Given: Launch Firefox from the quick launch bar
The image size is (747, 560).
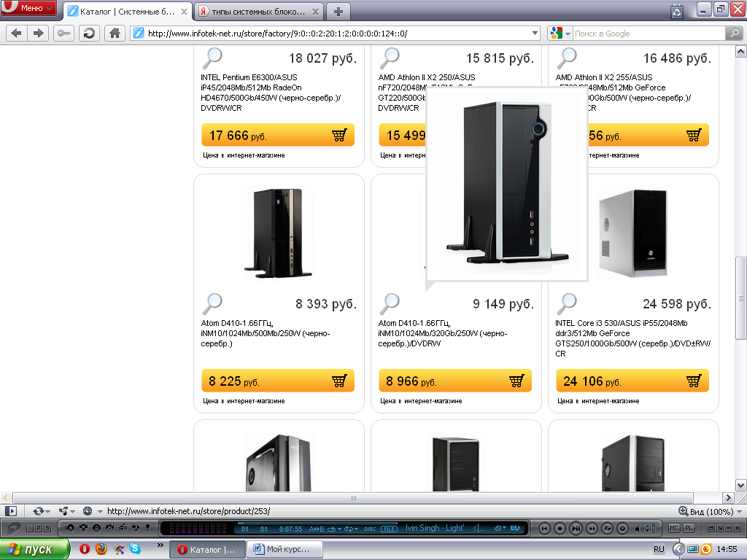Looking at the screenshot, I should (101, 548).
